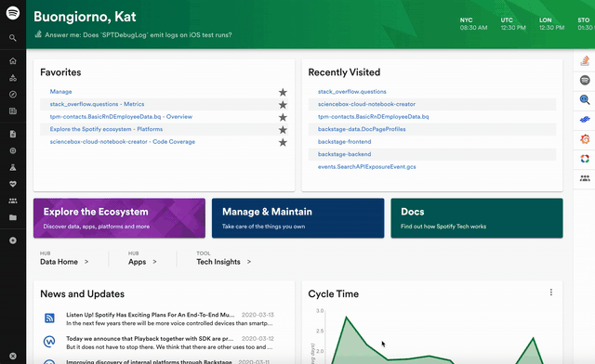Open the people group icon in right rail
Image resolution: width=595 pixels, height=364 pixels.
[x=585, y=178]
